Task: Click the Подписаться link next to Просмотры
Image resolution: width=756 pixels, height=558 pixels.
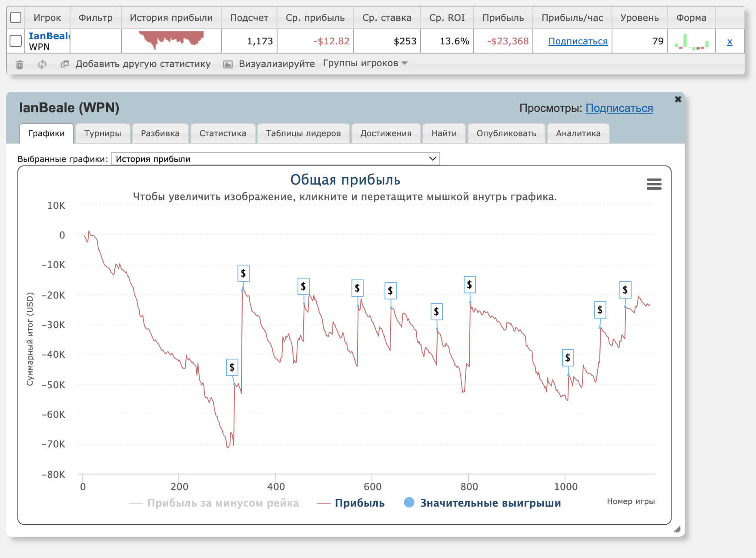Action: click(x=619, y=108)
